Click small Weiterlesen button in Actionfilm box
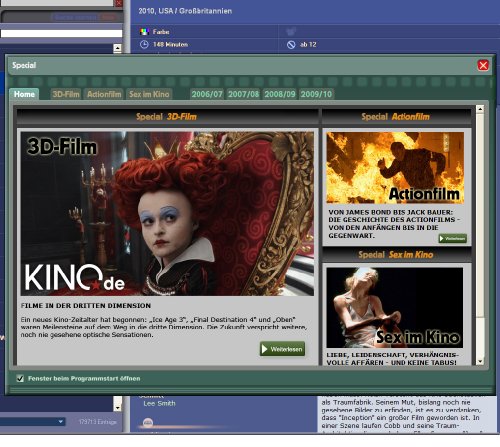 pyautogui.click(x=452, y=238)
